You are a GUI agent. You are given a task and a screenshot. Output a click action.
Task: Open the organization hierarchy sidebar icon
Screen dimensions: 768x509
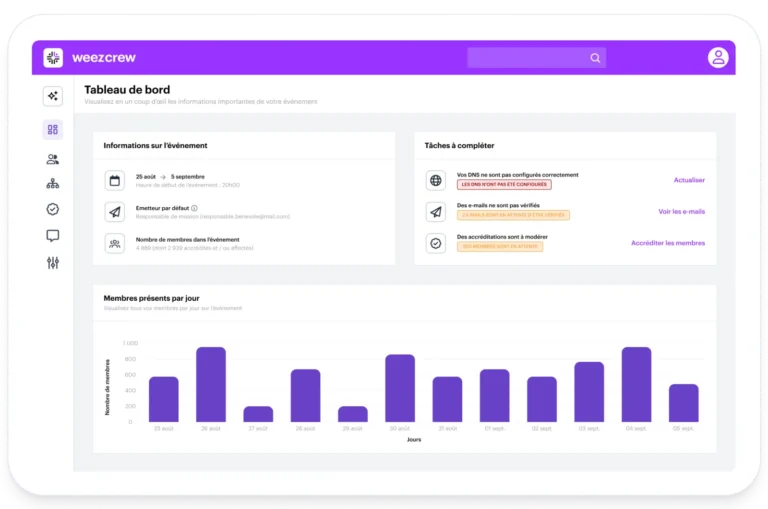coord(53,184)
